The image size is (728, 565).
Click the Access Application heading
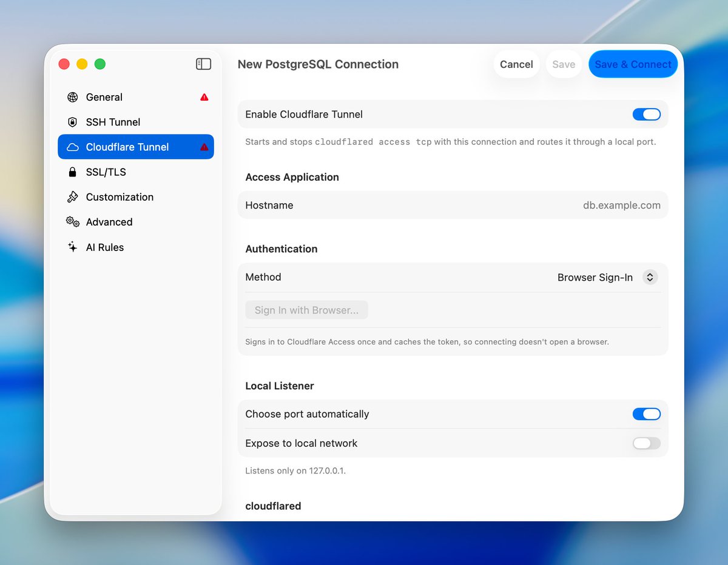click(292, 177)
